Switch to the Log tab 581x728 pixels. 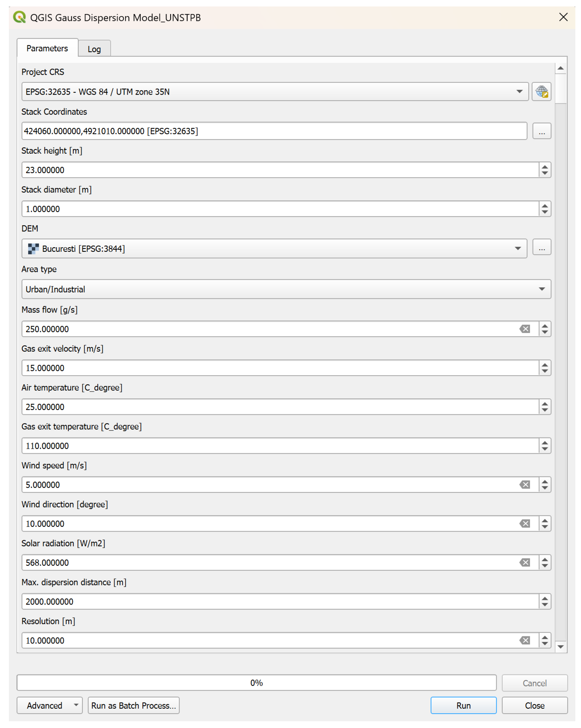click(94, 49)
